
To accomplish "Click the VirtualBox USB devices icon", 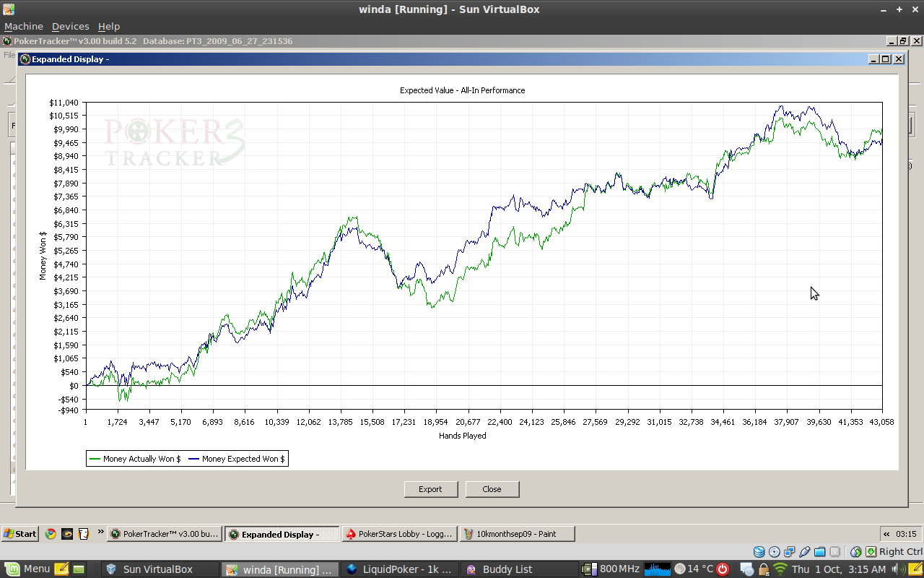I will pyautogui.click(x=805, y=551).
